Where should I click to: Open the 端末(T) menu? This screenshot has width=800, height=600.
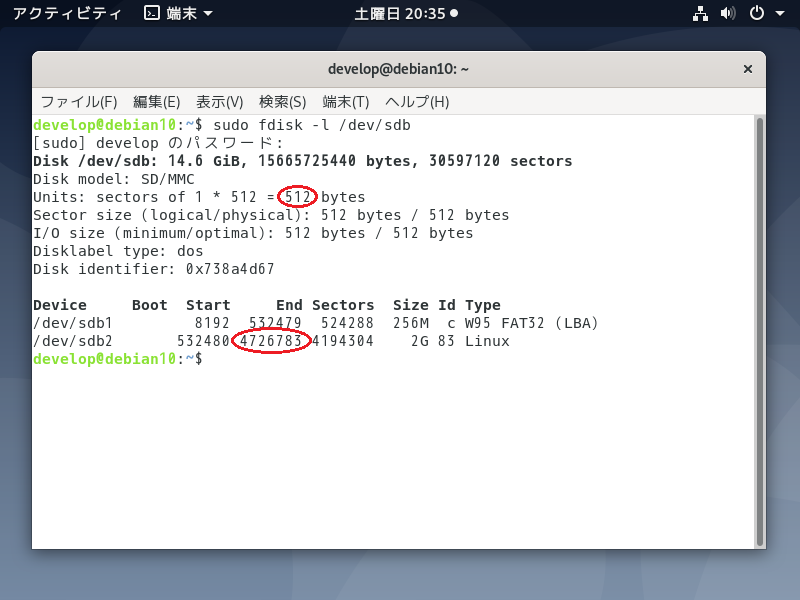[x=345, y=102]
